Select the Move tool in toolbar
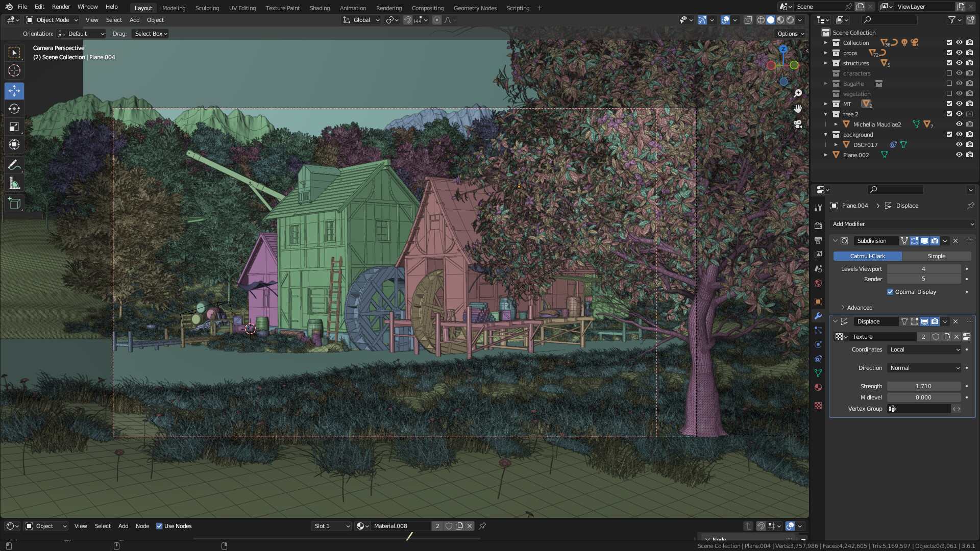Screen dimensions: 980x551 pos(14,91)
